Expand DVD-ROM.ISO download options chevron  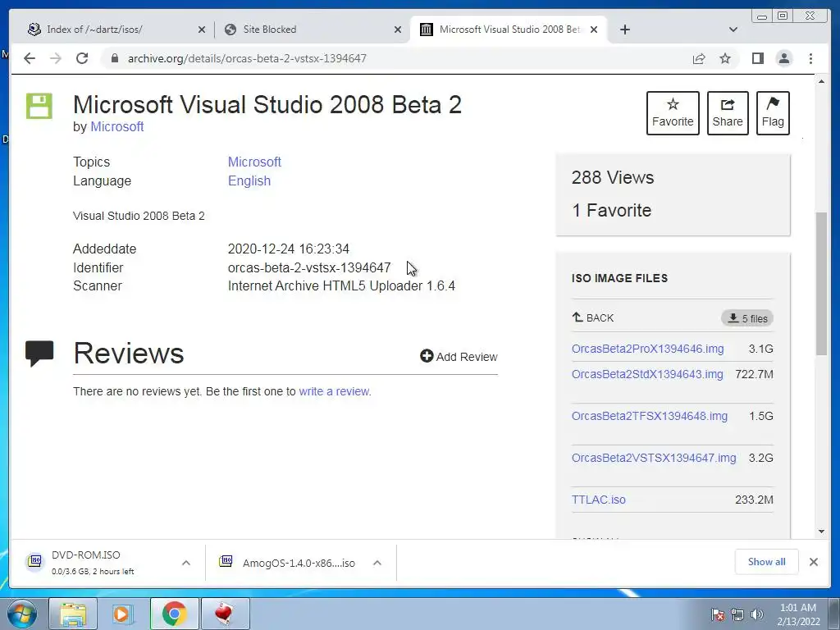(x=186, y=563)
